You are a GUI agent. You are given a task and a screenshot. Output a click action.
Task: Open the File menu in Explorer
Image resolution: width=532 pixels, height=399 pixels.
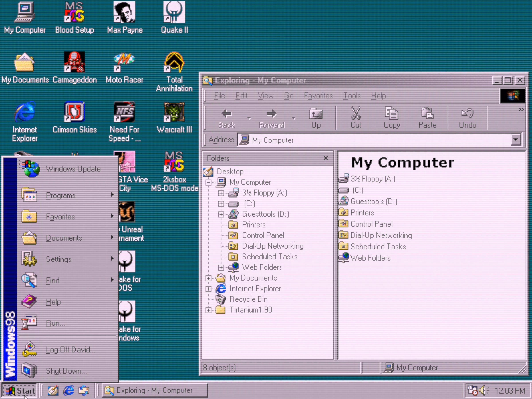click(219, 96)
